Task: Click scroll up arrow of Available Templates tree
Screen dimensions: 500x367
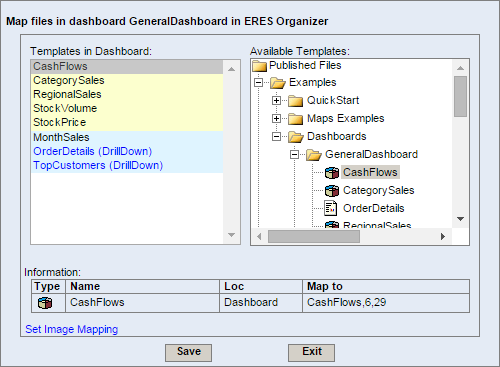Action: pos(460,68)
